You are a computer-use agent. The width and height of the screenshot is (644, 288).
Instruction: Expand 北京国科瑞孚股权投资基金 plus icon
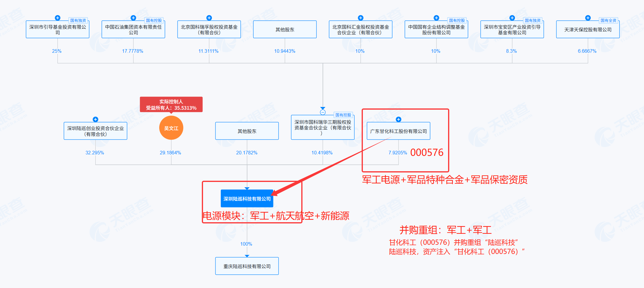[209, 18]
